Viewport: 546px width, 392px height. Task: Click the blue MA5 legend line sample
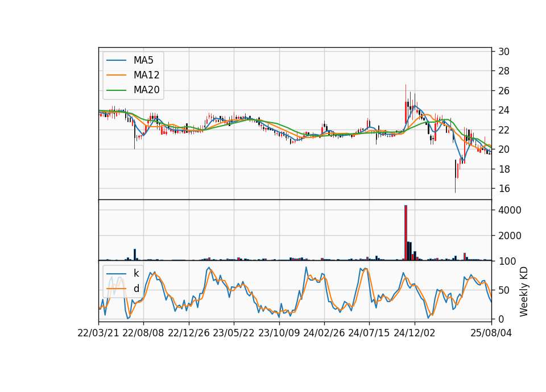tap(116, 60)
